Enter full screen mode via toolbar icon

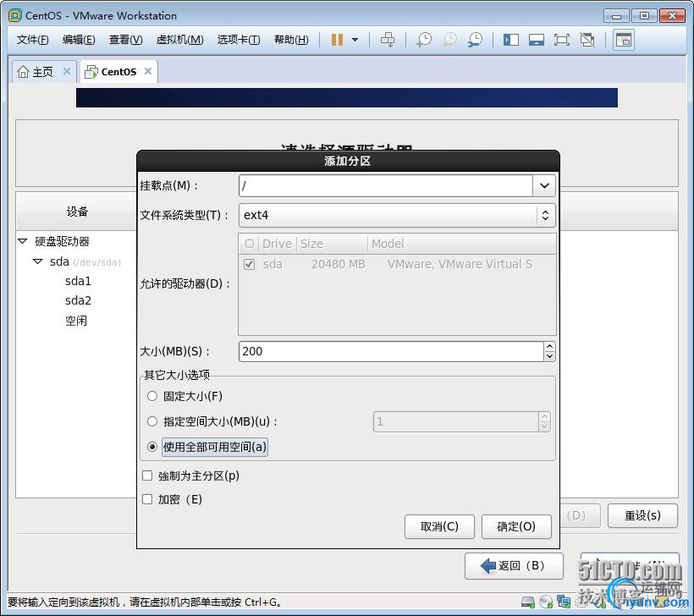(562, 40)
